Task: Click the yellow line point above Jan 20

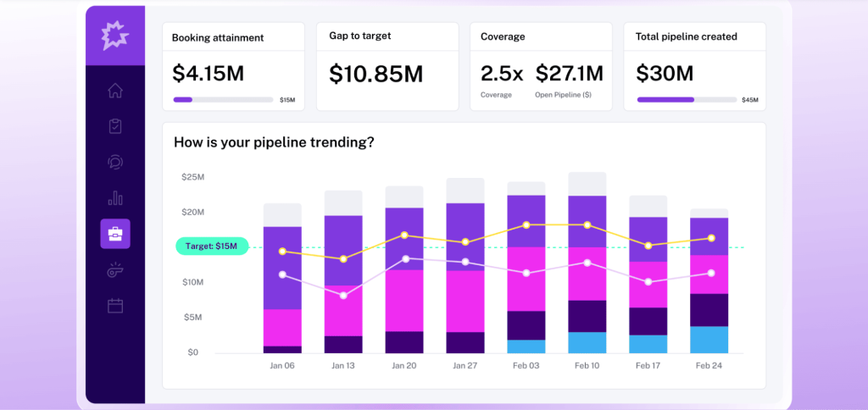Action: (x=404, y=235)
